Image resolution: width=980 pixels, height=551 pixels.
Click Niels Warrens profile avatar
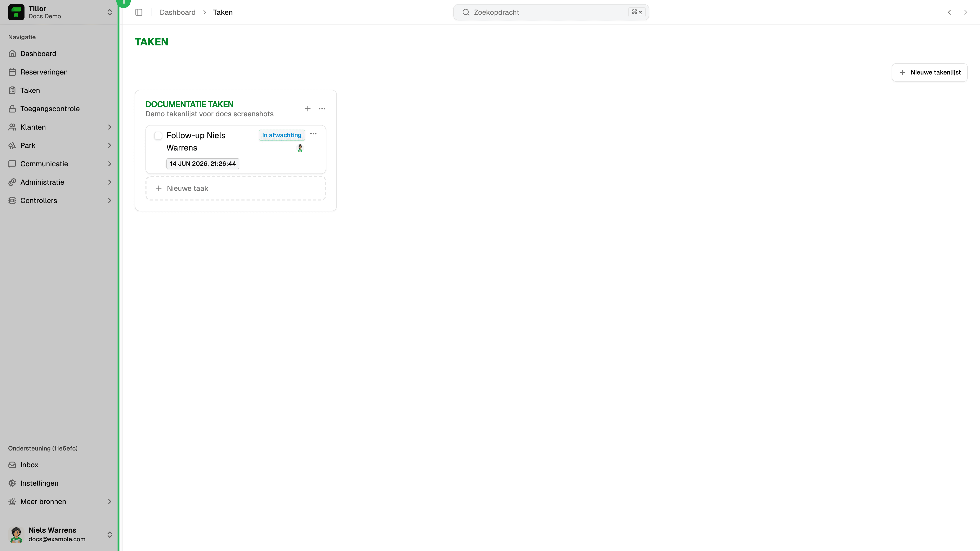pyautogui.click(x=16, y=534)
